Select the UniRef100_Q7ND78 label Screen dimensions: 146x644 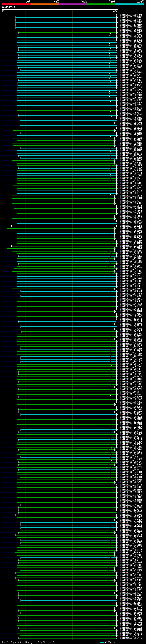(131, 264)
